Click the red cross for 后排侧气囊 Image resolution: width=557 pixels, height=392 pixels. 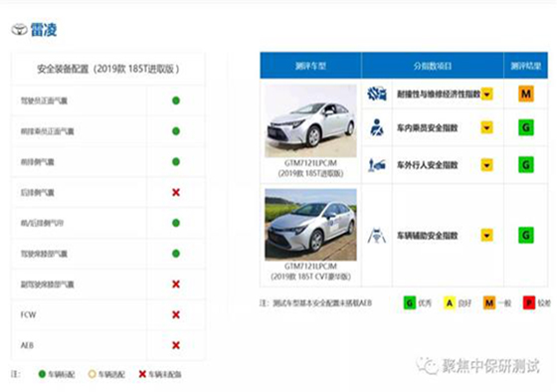pos(176,192)
